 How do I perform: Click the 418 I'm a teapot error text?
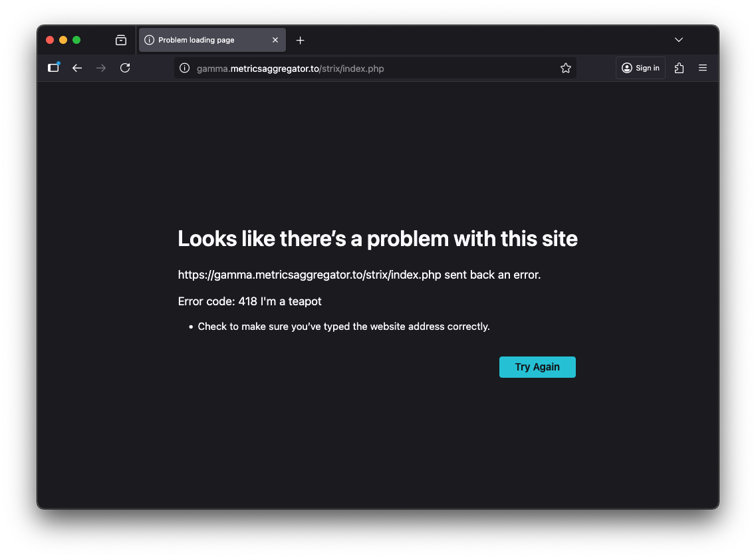click(x=279, y=301)
